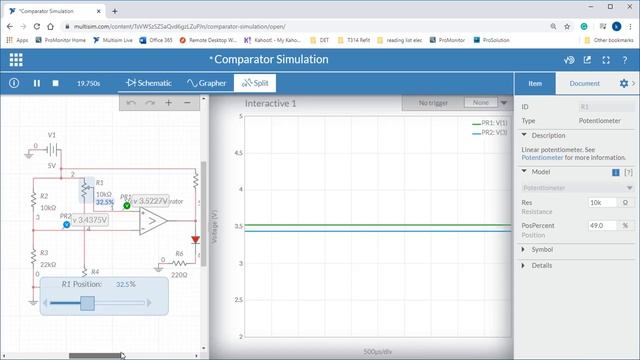Click the redo arrow in schematic toolbar
This screenshot has width=640, height=360.
[150, 103]
